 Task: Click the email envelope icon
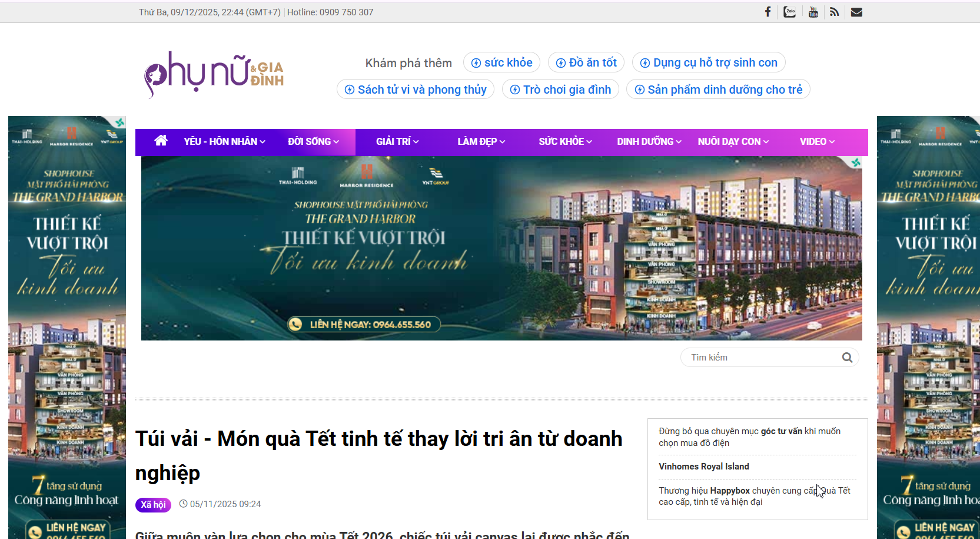856,12
